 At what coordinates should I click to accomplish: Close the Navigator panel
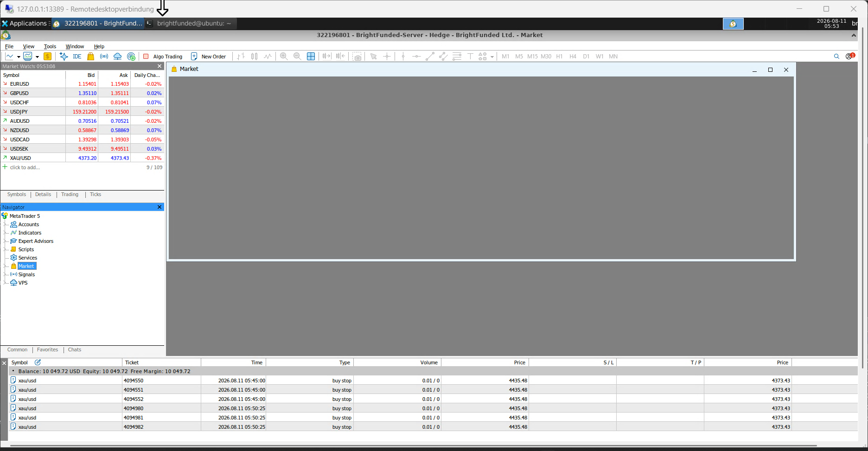point(160,207)
